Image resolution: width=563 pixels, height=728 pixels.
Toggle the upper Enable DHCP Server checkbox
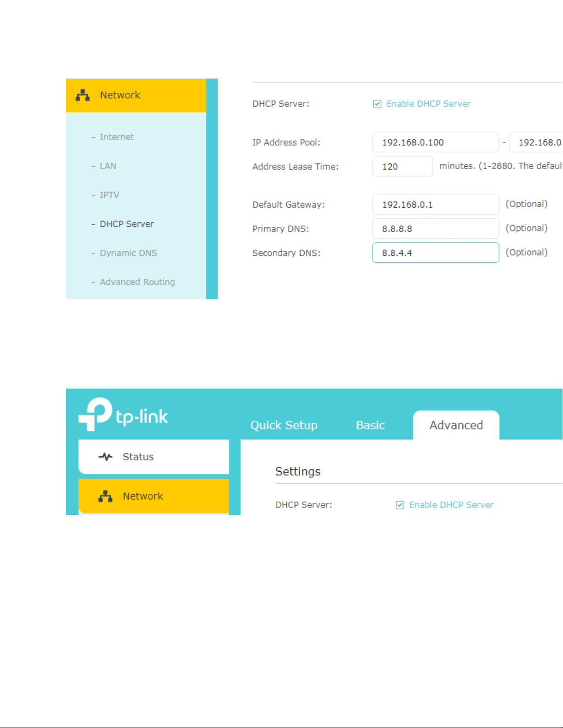pyautogui.click(x=377, y=104)
